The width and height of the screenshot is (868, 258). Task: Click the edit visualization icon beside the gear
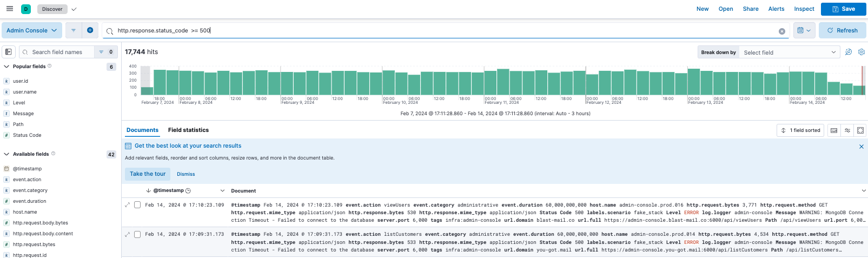[849, 52]
